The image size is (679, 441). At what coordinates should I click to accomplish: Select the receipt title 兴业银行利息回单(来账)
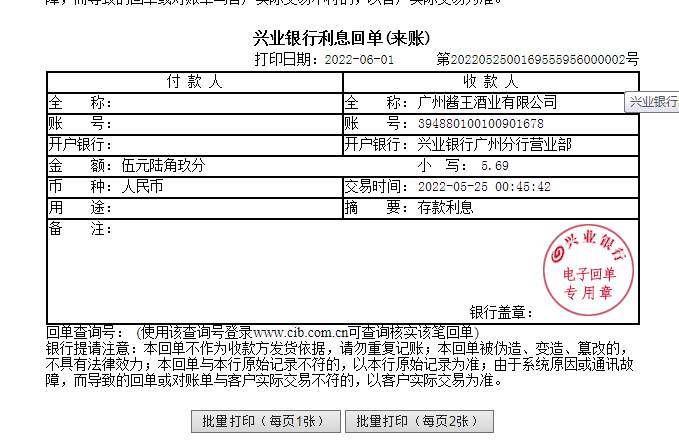pos(342,38)
